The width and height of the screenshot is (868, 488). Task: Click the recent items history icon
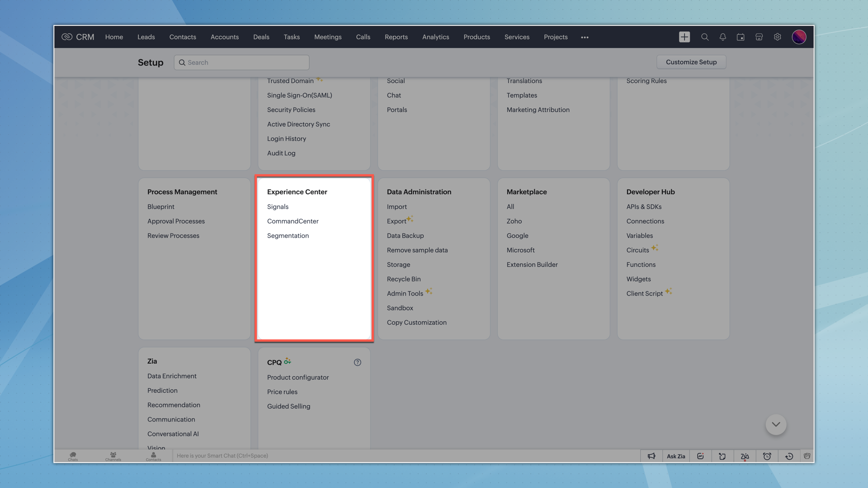[x=789, y=456]
